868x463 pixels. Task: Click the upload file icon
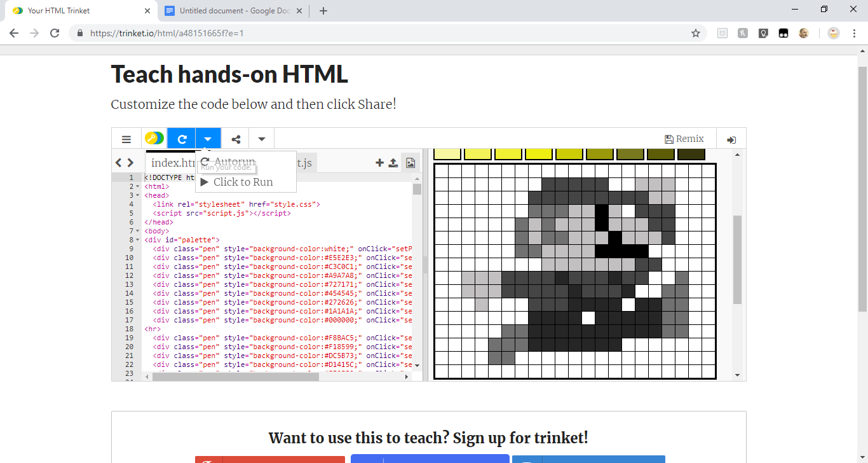pyautogui.click(x=393, y=163)
